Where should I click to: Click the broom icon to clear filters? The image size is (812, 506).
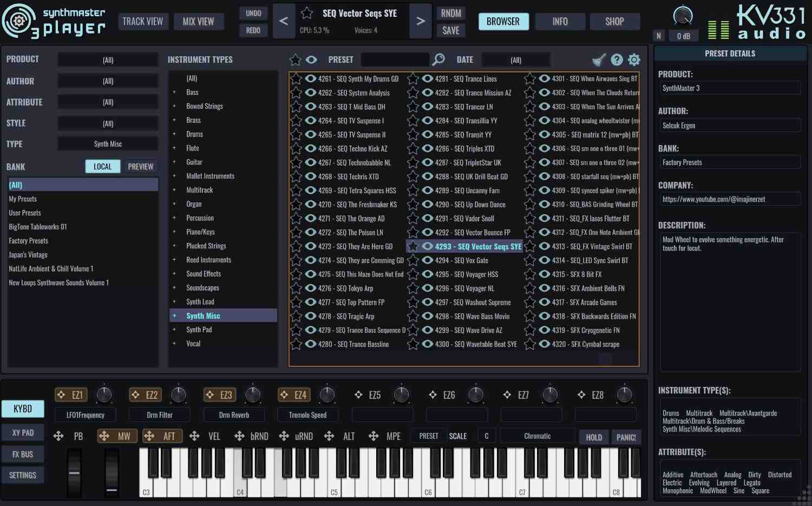[x=598, y=60]
